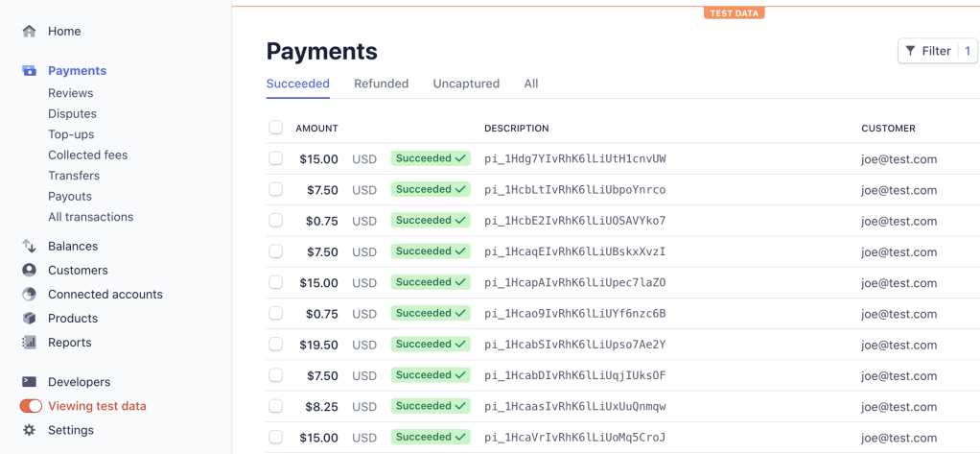The width and height of the screenshot is (980, 454).
Task: Click the Reports chart icon
Action: [29, 342]
